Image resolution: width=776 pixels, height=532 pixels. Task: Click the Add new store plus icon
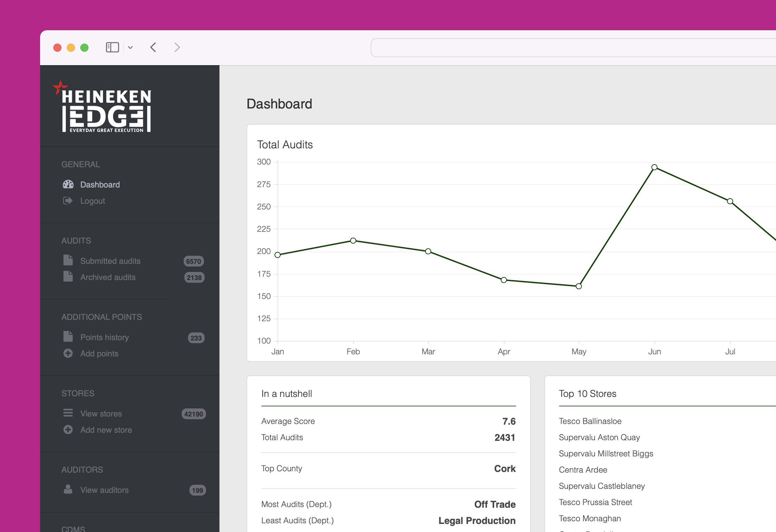point(68,430)
